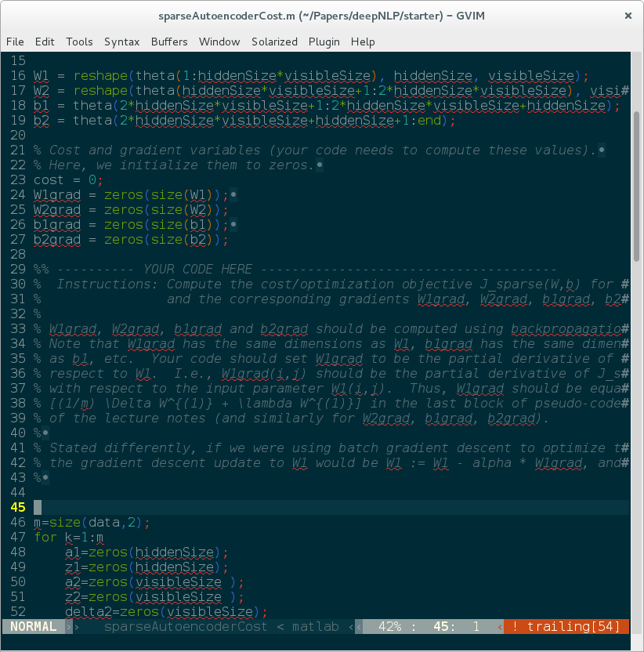Open the Solarized menu
The height and width of the screenshot is (652, 644).
point(274,42)
